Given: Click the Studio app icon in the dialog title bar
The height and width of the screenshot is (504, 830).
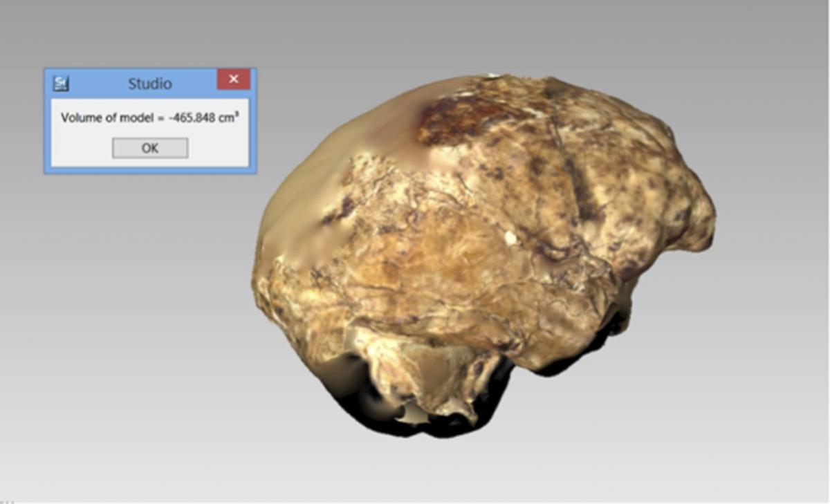Looking at the screenshot, I should [62, 84].
